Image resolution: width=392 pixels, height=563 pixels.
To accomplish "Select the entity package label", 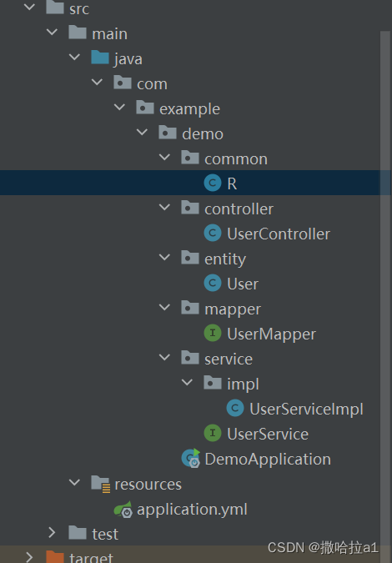I will pyautogui.click(x=225, y=259).
